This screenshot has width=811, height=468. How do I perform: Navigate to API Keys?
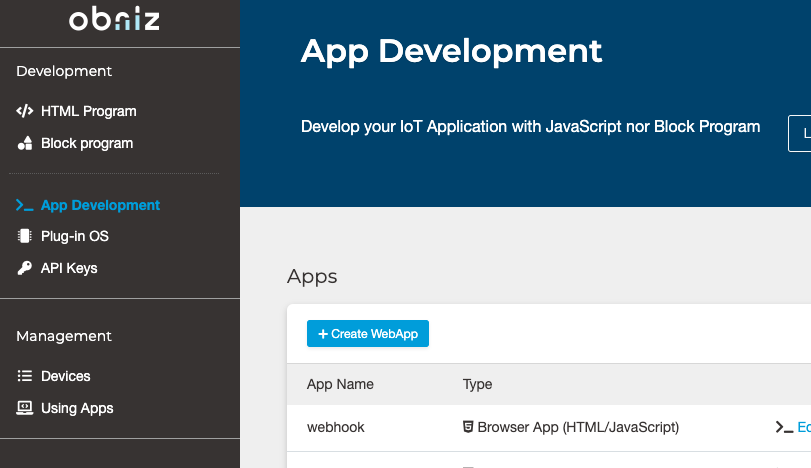pyautogui.click(x=69, y=268)
